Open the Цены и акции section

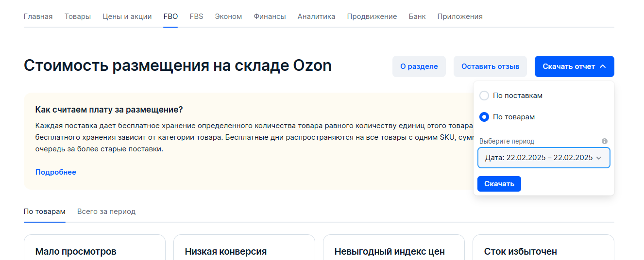click(x=127, y=16)
